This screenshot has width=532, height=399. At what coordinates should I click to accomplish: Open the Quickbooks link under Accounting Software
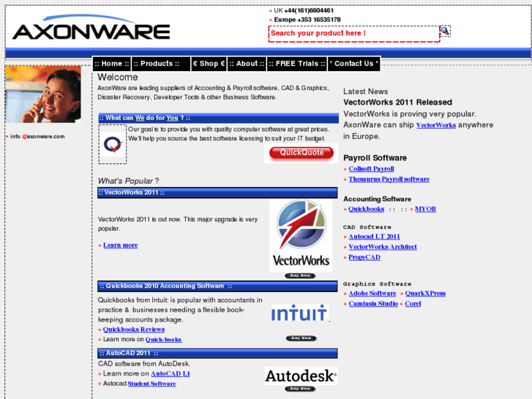(x=366, y=209)
